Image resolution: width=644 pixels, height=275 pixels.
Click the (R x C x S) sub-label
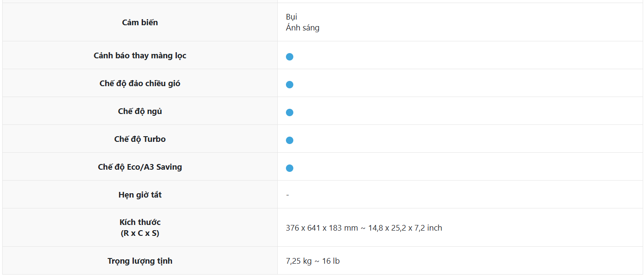[x=140, y=233]
